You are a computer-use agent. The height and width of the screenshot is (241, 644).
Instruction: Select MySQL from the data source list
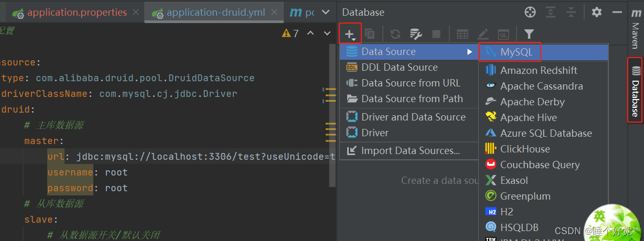[516, 52]
